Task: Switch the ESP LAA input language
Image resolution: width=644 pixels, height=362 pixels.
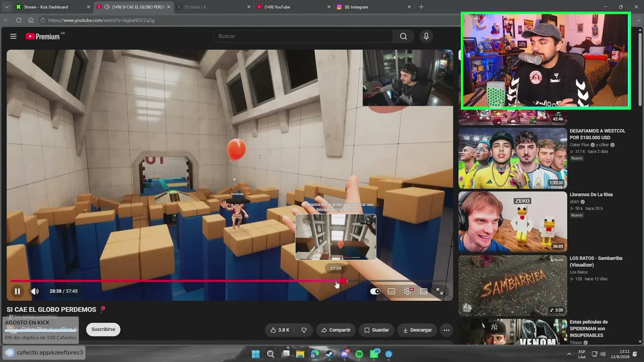Action: coord(582,354)
